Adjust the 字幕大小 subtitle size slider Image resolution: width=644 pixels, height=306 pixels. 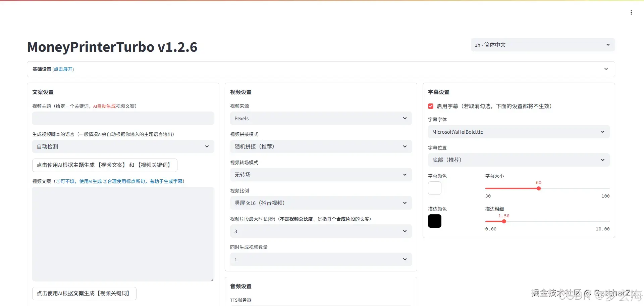(539, 188)
